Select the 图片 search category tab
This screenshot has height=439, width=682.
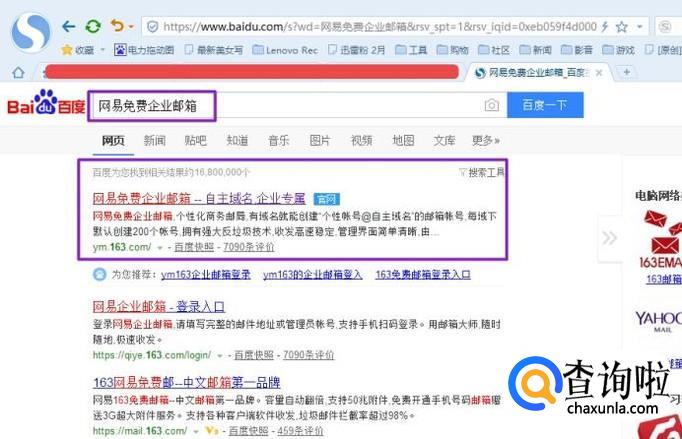320,141
